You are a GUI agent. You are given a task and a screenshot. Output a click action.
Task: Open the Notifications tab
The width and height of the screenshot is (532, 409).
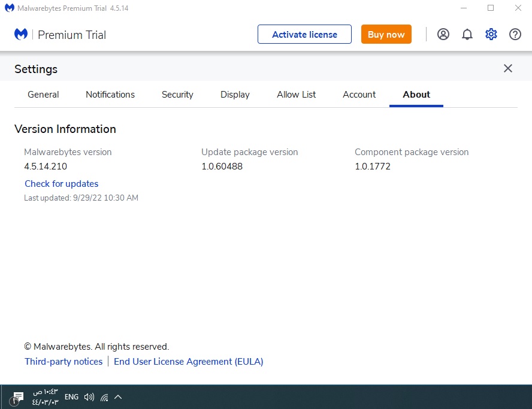click(x=110, y=95)
